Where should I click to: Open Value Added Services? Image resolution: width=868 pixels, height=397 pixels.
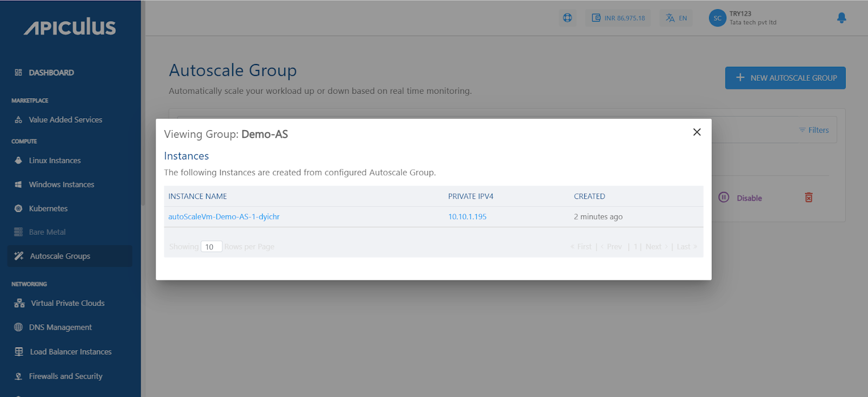[x=66, y=120]
